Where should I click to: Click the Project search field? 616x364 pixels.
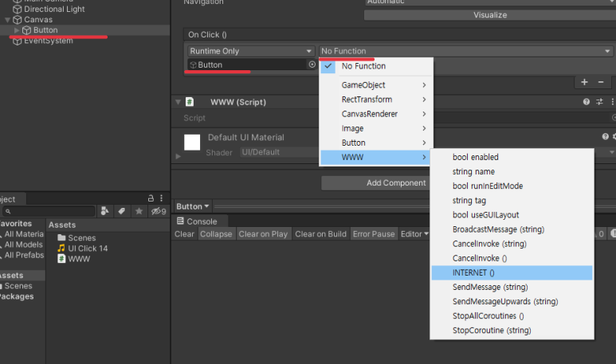[49, 211]
